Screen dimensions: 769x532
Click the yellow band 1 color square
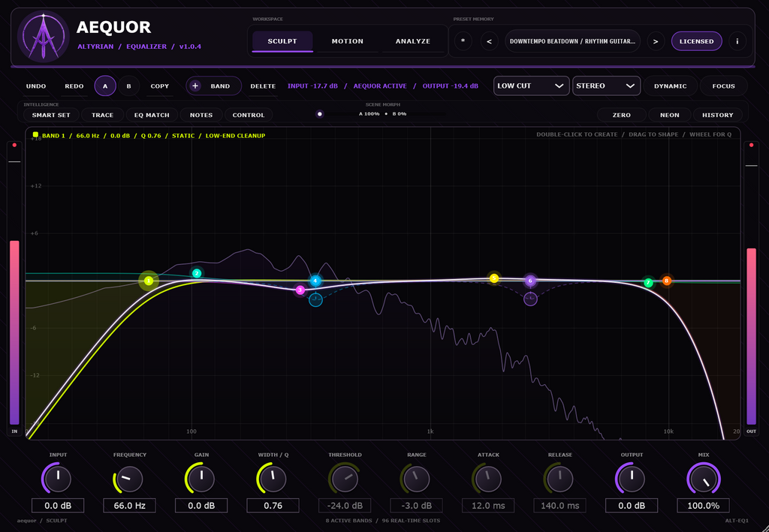(35, 135)
